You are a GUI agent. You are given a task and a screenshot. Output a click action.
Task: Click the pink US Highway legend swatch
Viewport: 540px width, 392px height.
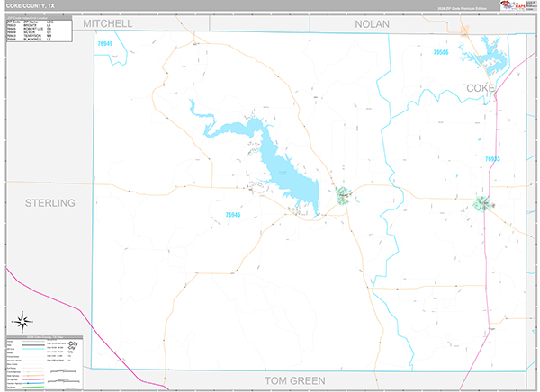(33, 379)
